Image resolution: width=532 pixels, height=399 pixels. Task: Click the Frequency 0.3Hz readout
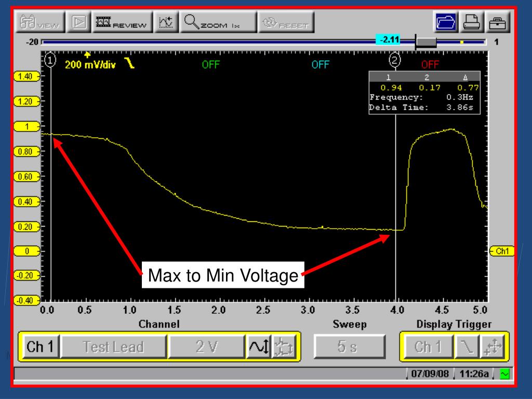click(421, 97)
